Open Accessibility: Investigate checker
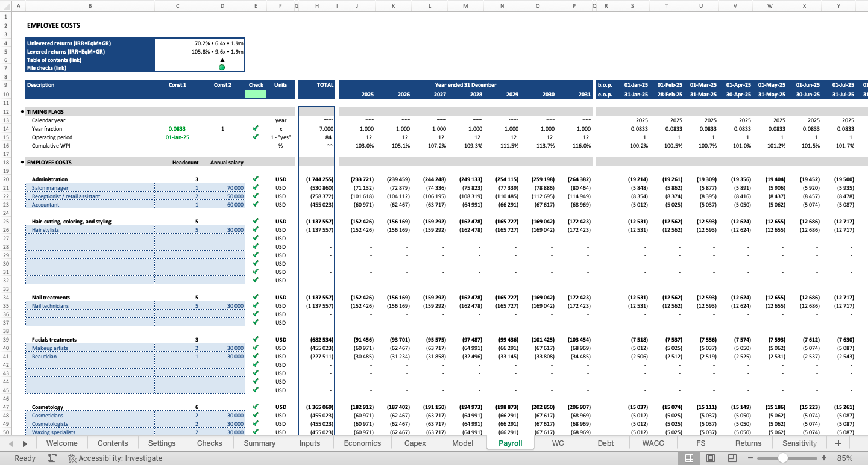This screenshot has height=465, width=868. tap(115, 458)
